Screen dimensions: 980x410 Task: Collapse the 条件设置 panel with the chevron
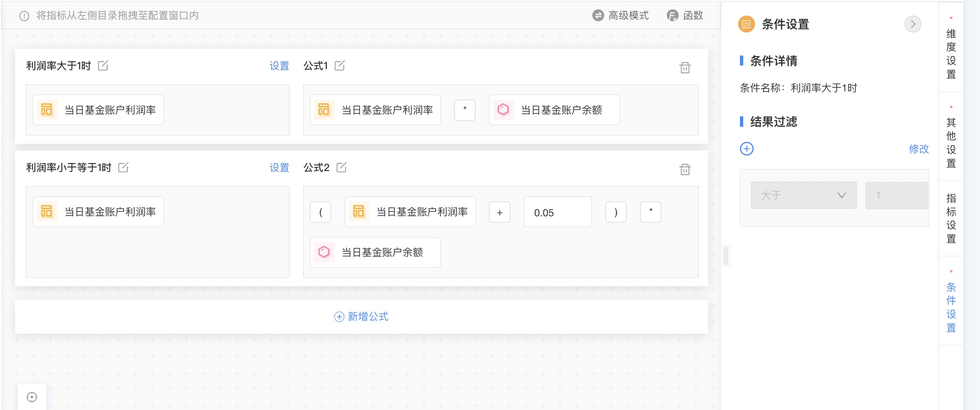913,24
